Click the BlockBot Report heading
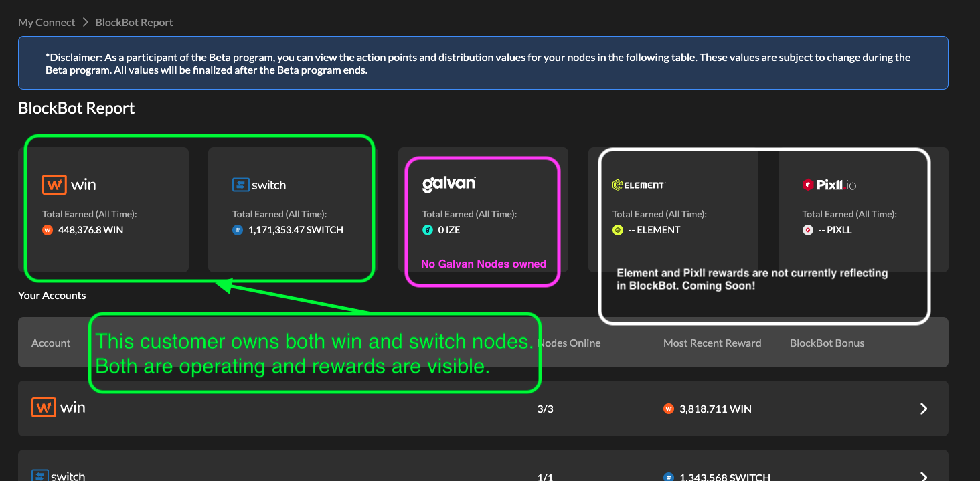The width and height of the screenshot is (980, 481). [x=76, y=108]
